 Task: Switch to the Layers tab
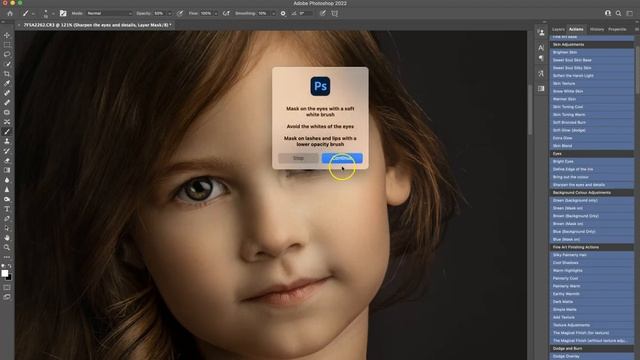pyautogui.click(x=558, y=29)
